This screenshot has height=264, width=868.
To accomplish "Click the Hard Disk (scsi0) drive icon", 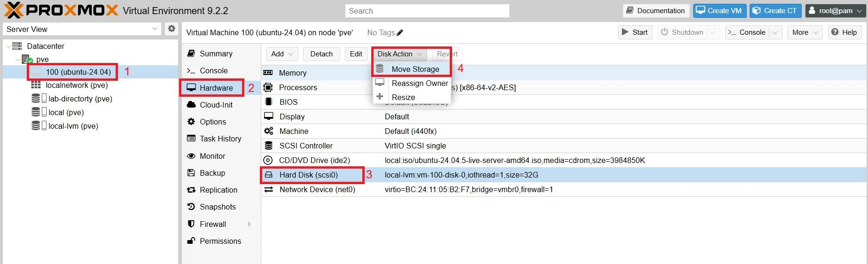I will 268,175.
